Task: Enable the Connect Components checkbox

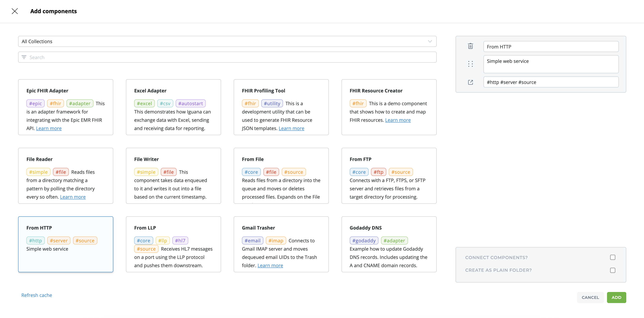Action: pos(612,257)
